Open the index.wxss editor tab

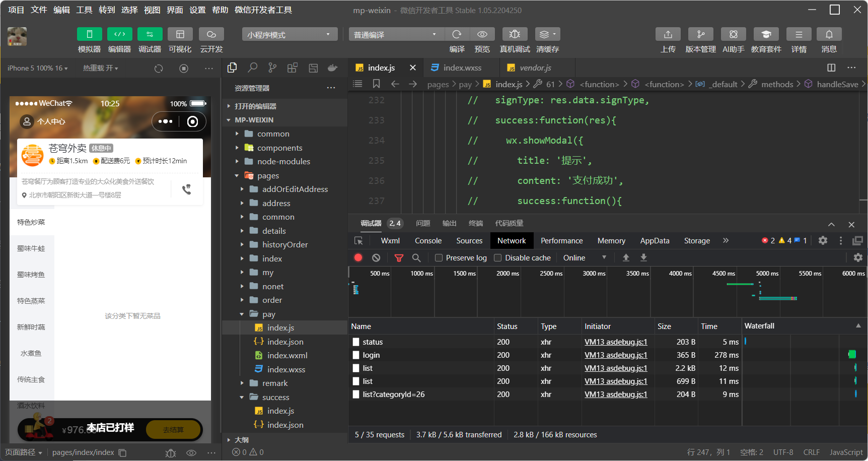point(462,68)
